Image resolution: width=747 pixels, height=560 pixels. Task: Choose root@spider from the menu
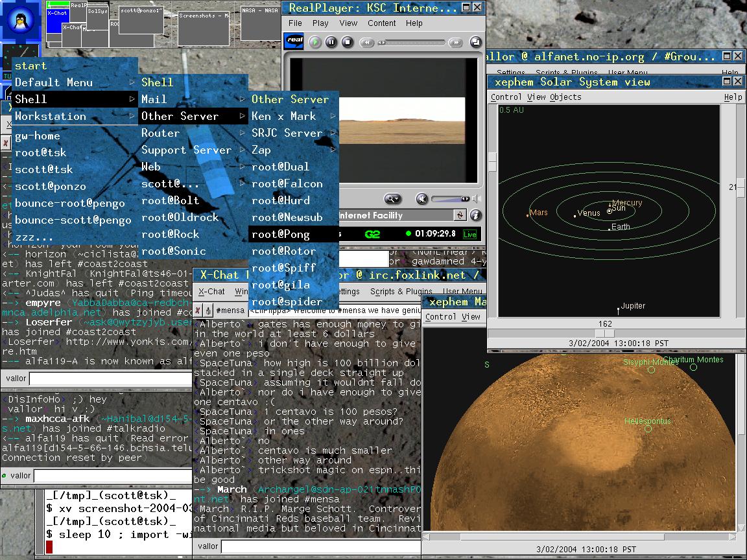click(x=294, y=302)
